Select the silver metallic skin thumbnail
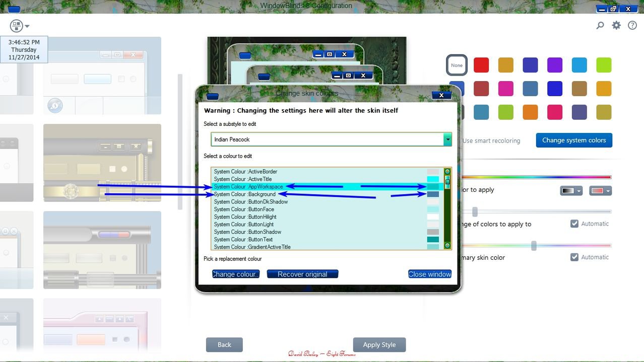This screenshot has width=644, height=362. tap(102, 250)
